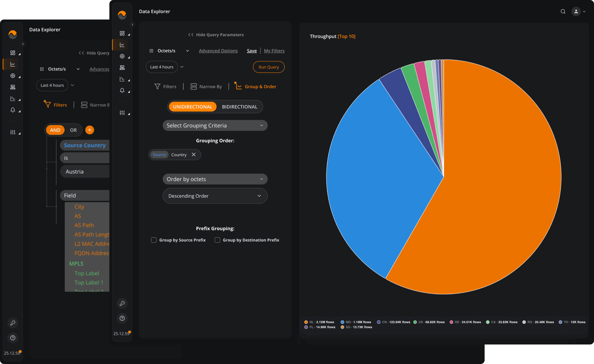Viewport: 594px width, 364px height.
Task: Open the sliders settings icon in the front sidebar
Action: click(122, 113)
